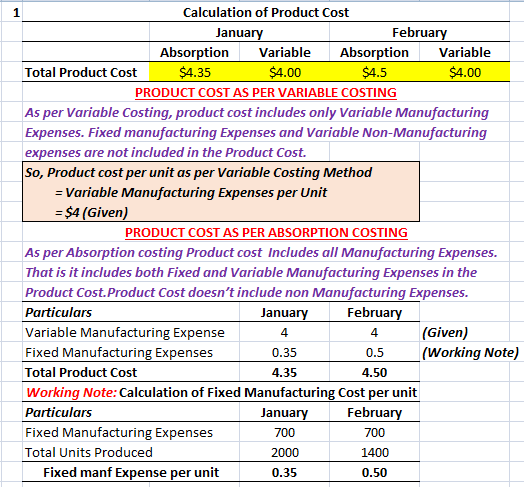Click 'As per Absorption costing' explanation line

(x=261, y=252)
